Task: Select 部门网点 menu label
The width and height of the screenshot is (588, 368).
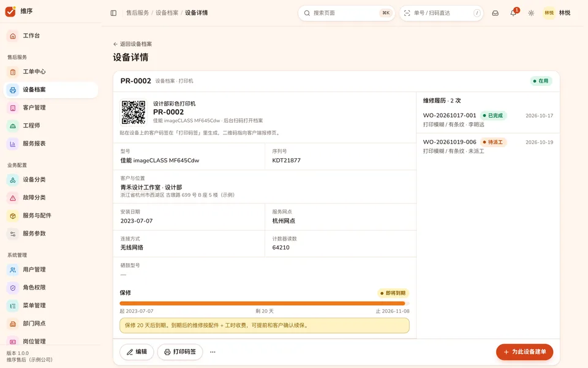Action: pyautogui.click(x=34, y=324)
